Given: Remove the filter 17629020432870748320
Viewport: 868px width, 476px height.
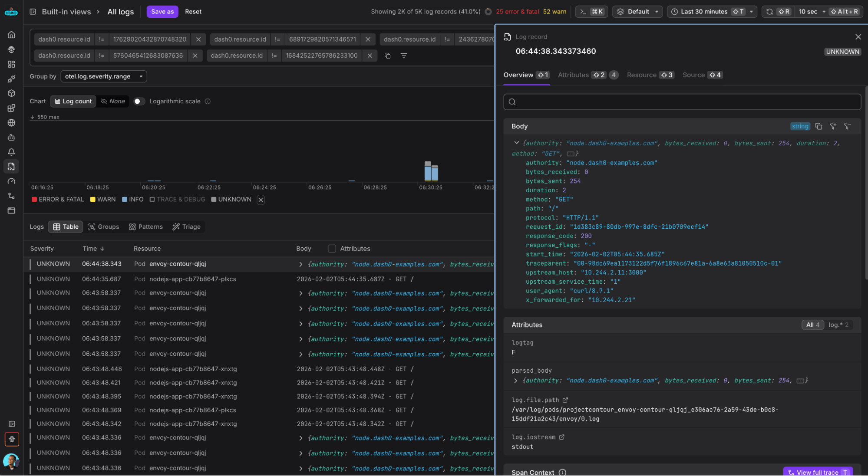Looking at the screenshot, I should (198, 39).
